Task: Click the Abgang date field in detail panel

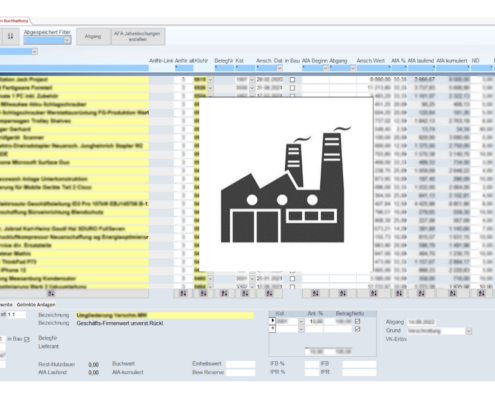Action: tap(422, 322)
